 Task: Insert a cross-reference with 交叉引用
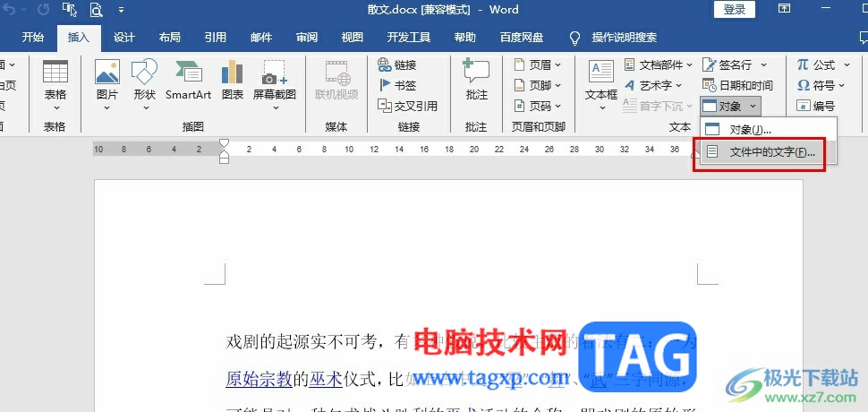point(407,106)
